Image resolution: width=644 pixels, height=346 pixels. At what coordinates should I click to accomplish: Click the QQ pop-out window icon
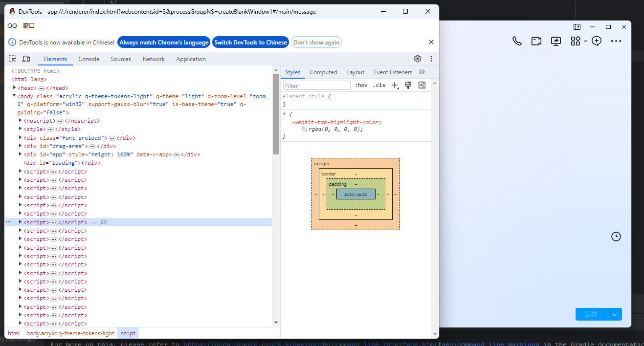pos(577,27)
